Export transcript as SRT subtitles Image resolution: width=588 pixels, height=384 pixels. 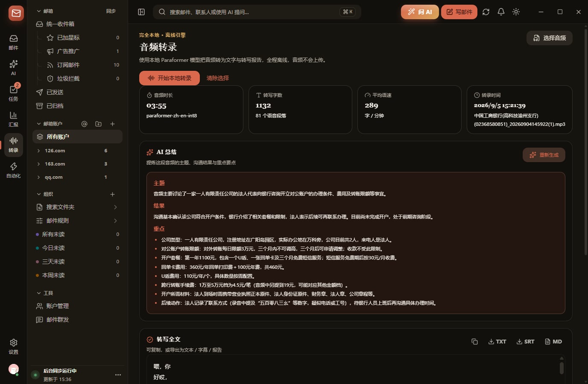tap(525, 341)
